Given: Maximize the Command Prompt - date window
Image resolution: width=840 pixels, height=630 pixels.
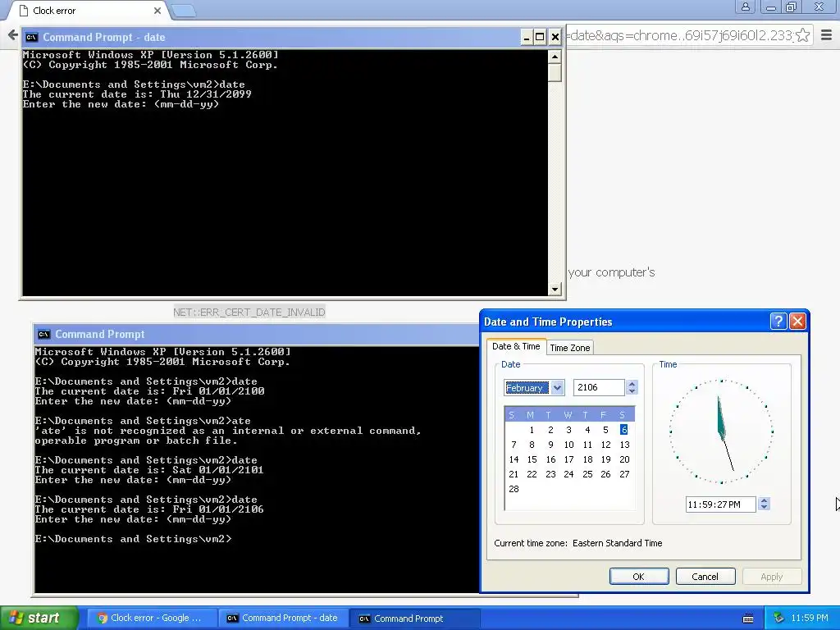Looking at the screenshot, I should (540, 37).
